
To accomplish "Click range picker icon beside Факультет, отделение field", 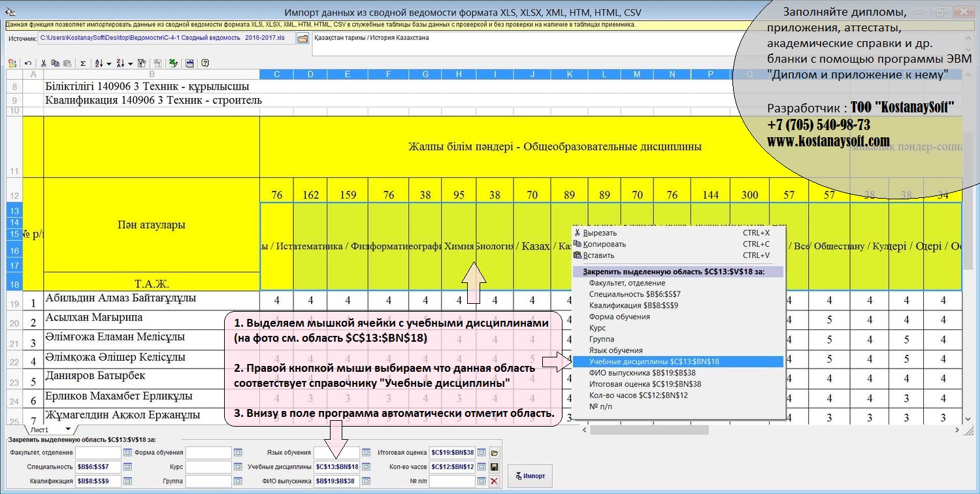I will point(127,452).
